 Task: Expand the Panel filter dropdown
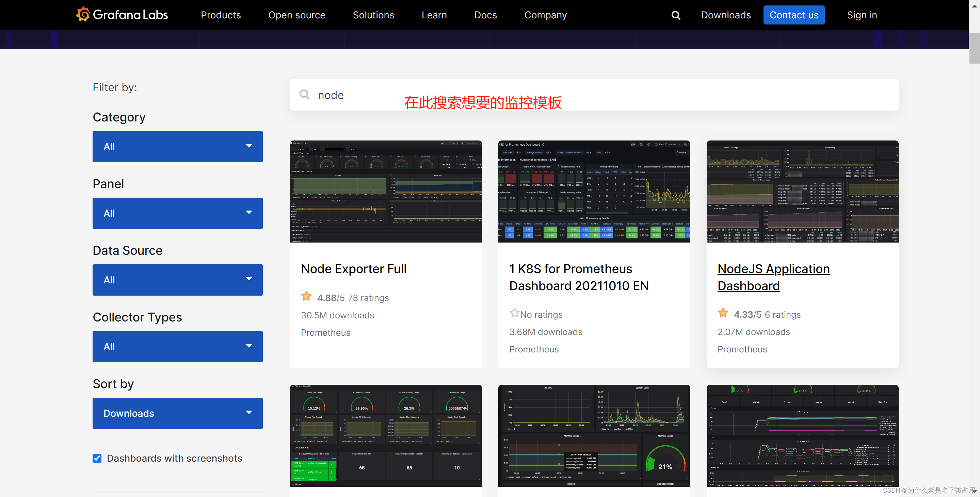(x=178, y=213)
